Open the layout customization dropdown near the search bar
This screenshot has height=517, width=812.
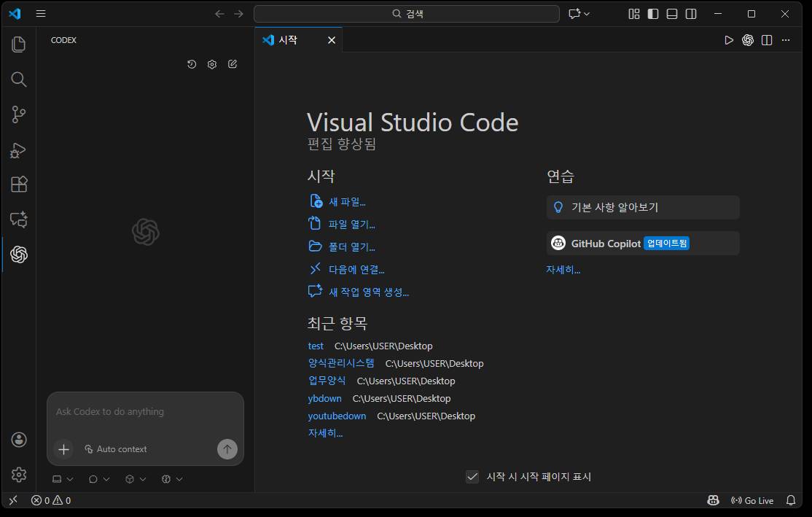pyautogui.click(x=579, y=13)
